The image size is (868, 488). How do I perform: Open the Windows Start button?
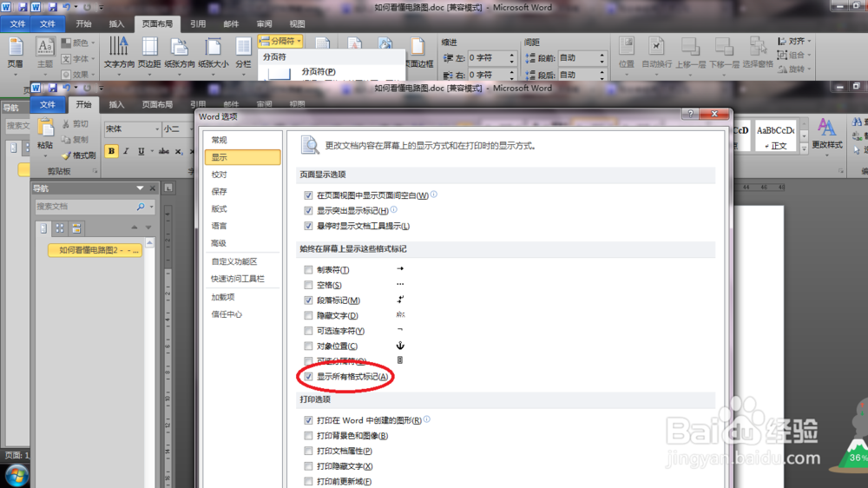click(x=16, y=476)
